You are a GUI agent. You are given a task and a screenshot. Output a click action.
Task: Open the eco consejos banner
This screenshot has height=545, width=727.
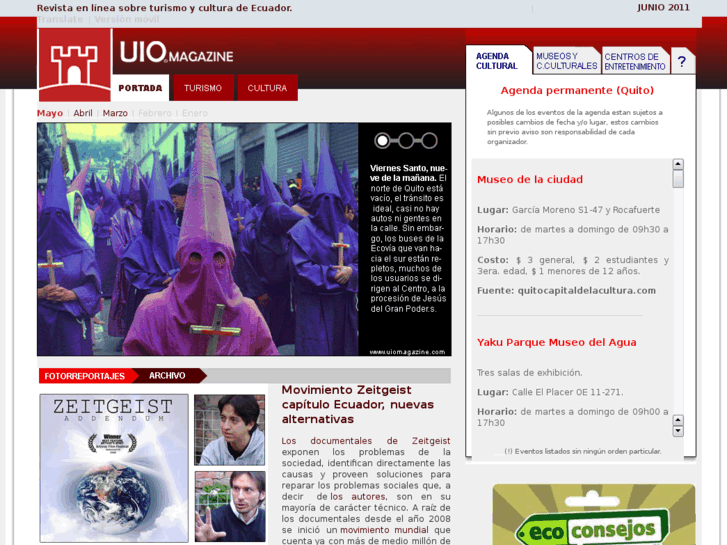[594, 514]
